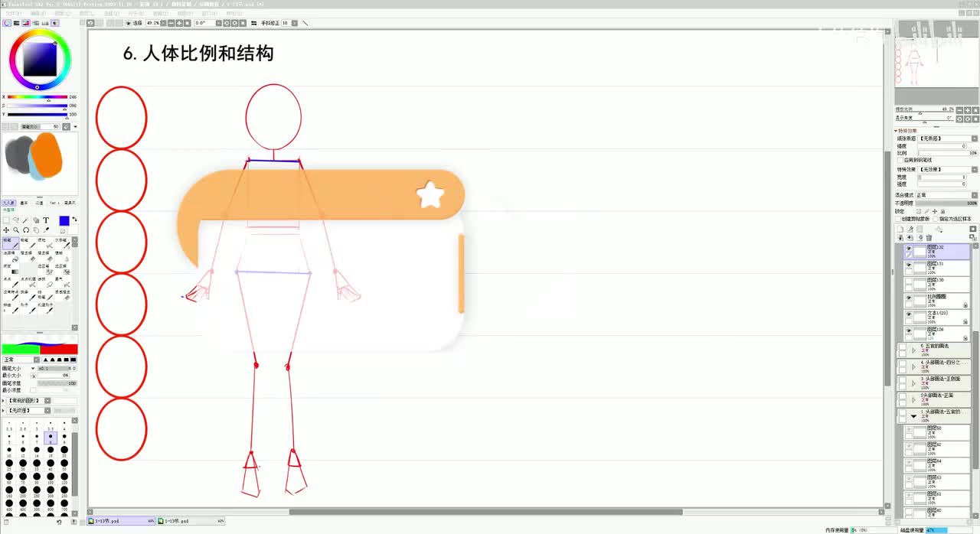This screenshot has height=534, width=980.
Task: Expand folder 4. 头部画法-四分之...
Action: point(913,366)
